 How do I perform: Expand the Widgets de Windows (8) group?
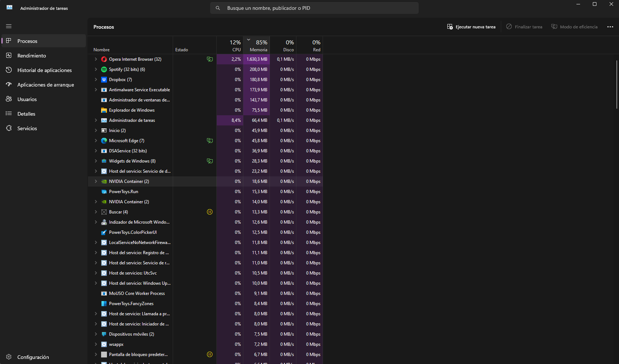click(x=96, y=161)
